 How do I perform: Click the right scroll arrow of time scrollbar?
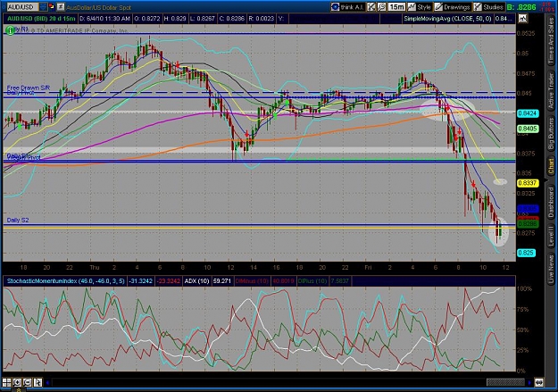point(529,383)
